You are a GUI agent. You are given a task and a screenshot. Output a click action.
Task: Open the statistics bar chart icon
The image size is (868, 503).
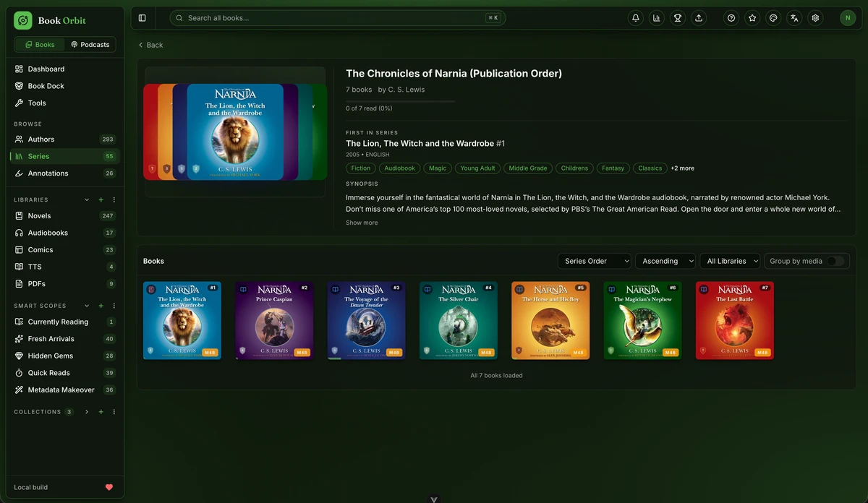coord(657,18)
